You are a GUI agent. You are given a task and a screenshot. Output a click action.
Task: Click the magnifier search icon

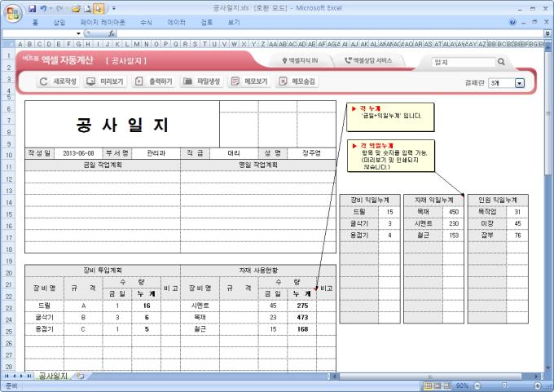click(x=501, y=61)
